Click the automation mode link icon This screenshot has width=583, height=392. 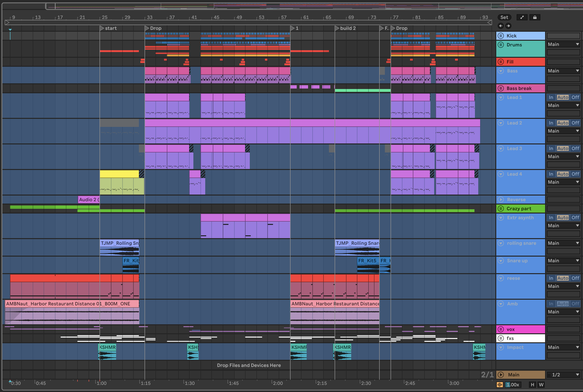(x=522, y=17)
